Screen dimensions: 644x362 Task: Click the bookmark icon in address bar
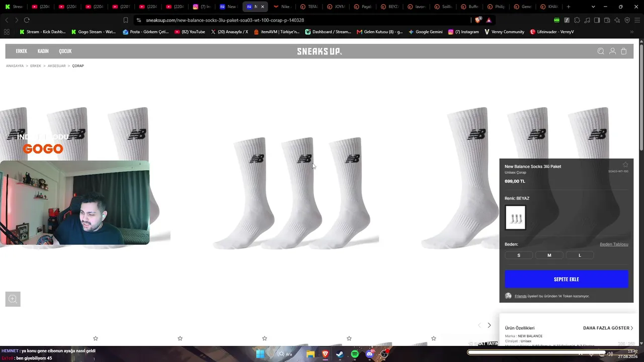pos(126,20)
